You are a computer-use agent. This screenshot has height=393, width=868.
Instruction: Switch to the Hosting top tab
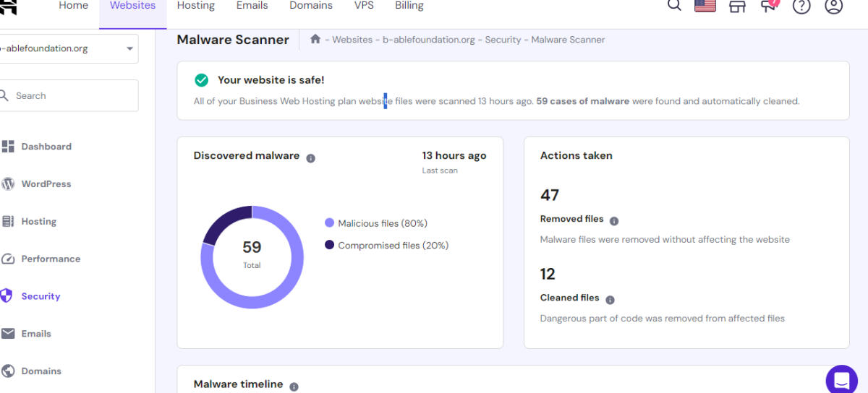[195, 6]
